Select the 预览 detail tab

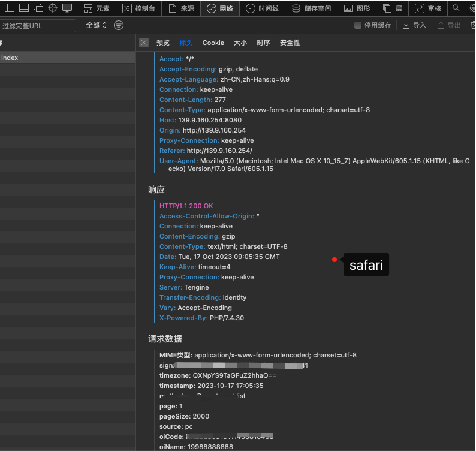click(x=163, y=43)
